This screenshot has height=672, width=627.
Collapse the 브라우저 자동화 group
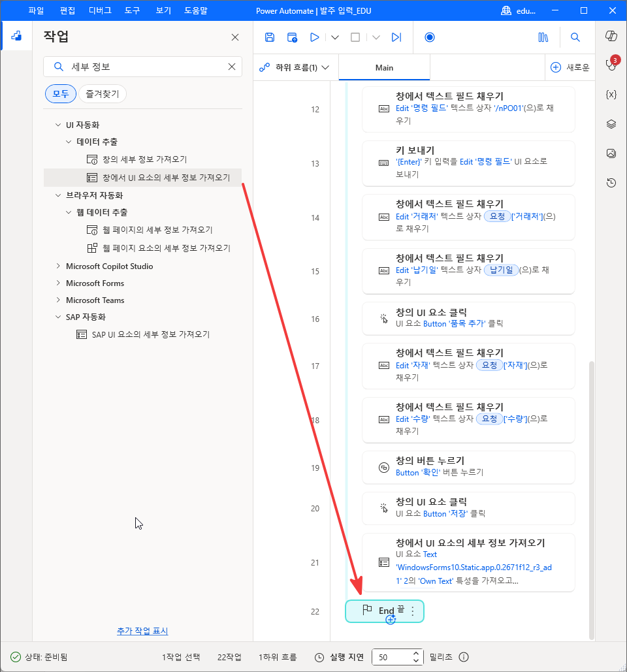[x=58, y=195]
